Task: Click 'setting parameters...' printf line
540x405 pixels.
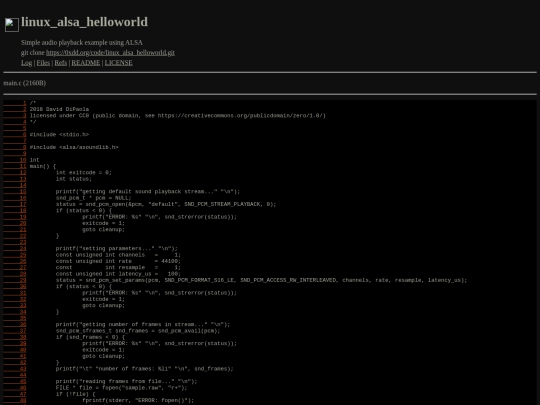Action: pyautogui.click(x=117, y=249)
